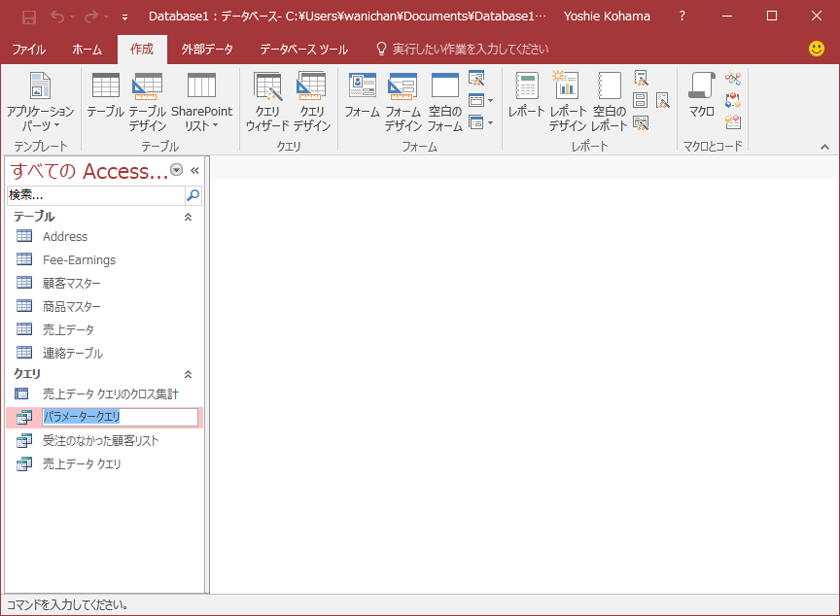Screen dimensions: 840x616
Task: Create a new Report (レポート)
Action: point(526,95)
